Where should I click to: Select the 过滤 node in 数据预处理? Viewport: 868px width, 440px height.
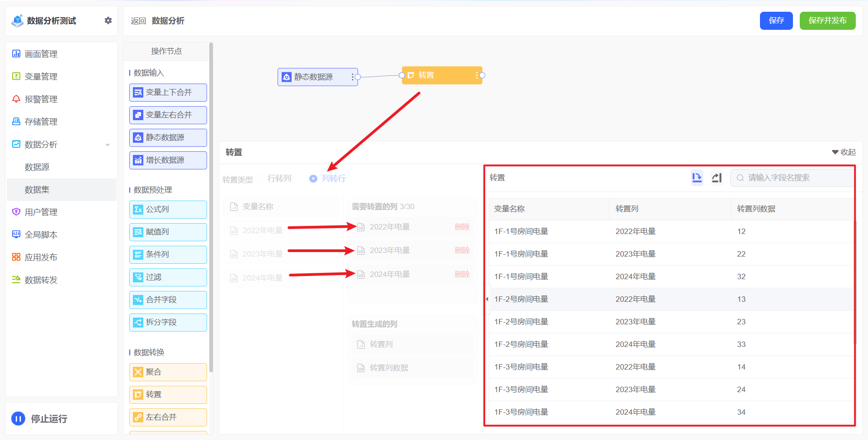click(168, 277)
